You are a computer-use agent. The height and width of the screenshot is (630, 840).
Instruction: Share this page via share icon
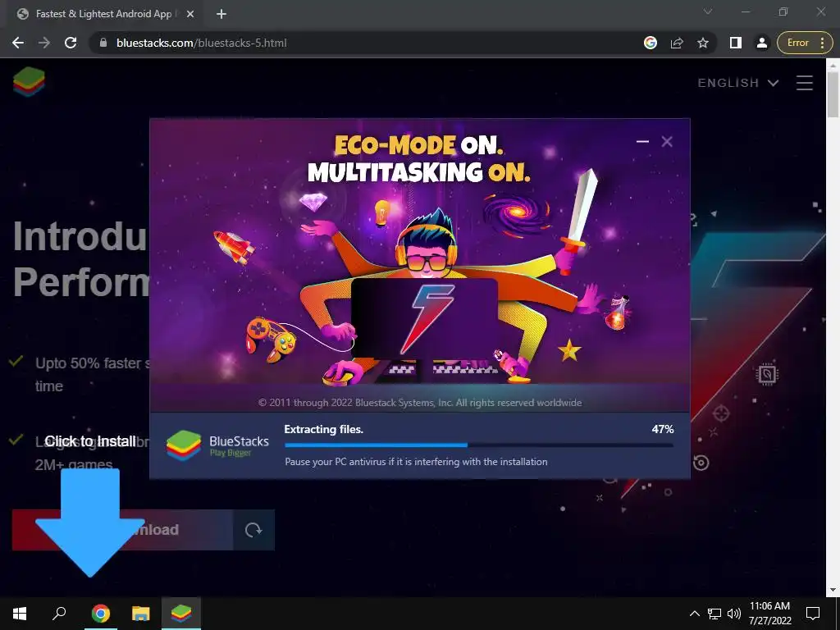pos(677,43)
